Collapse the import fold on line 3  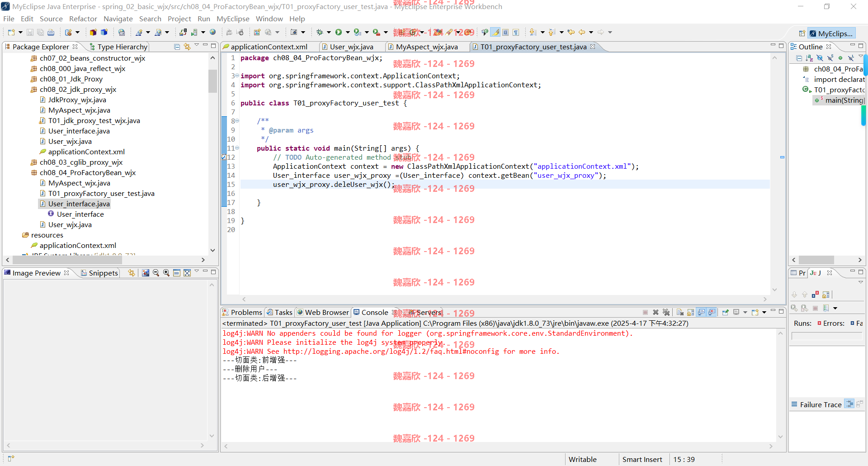click(237, 76)
